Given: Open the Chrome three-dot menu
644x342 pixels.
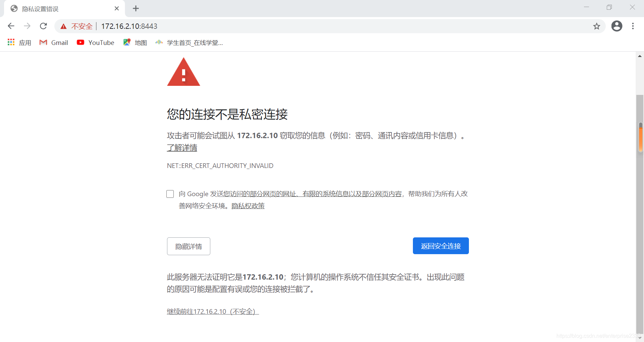Looking at the screenshot, I should 633,26.
